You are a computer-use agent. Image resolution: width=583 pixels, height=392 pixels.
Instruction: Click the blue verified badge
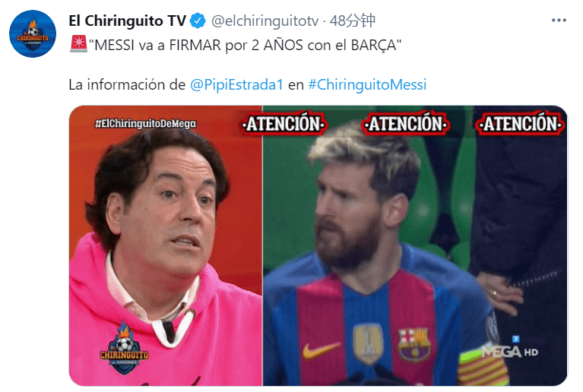click(x=198, y=21)
